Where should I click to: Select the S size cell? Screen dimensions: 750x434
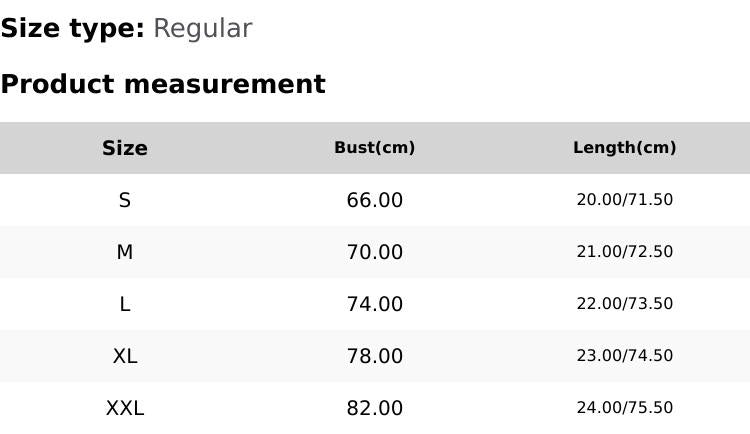125,200
